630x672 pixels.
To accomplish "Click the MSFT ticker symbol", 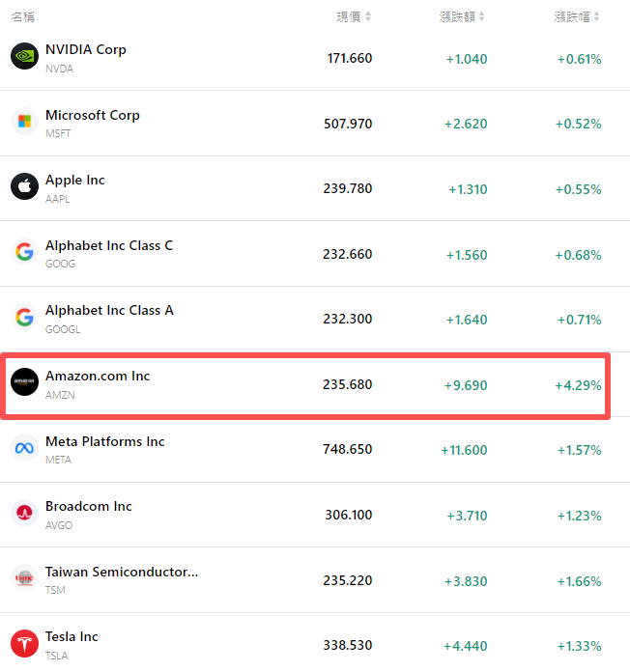I will (x=58, y=133).
